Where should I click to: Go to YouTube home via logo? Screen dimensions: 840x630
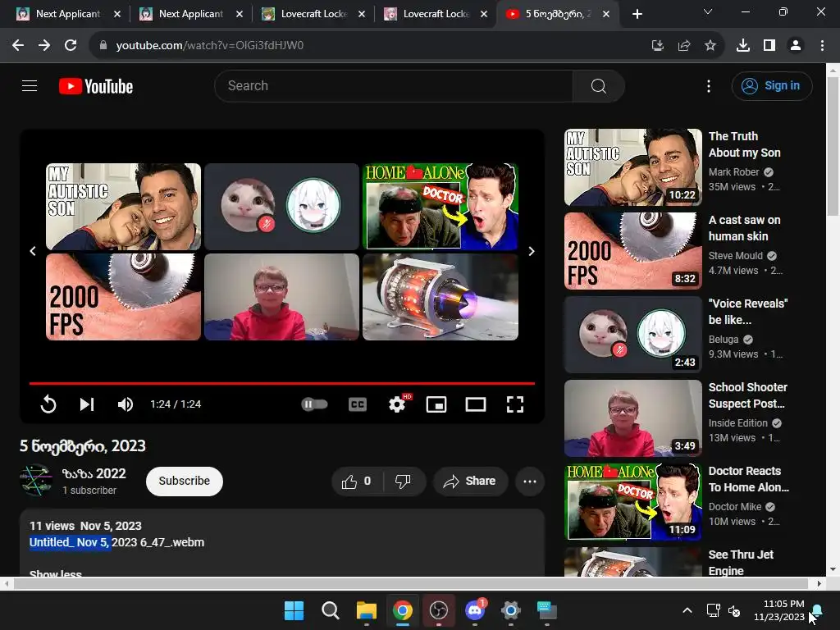coord(96,86)
